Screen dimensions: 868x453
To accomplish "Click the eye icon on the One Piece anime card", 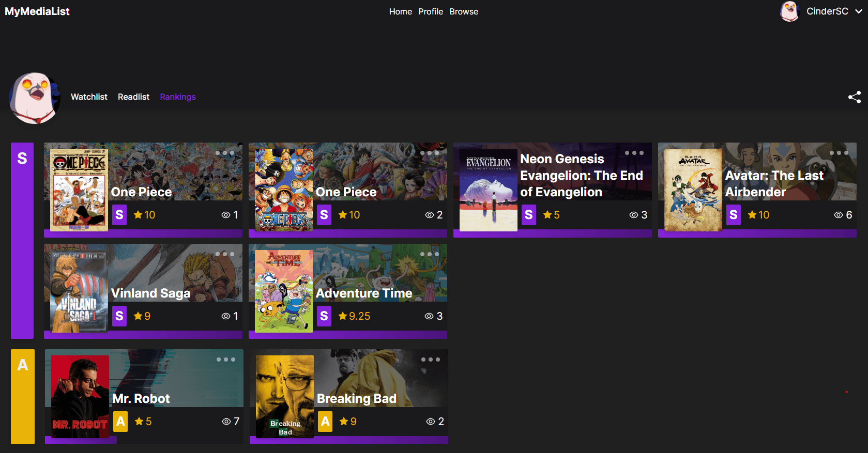I will [x=430, y=215].
